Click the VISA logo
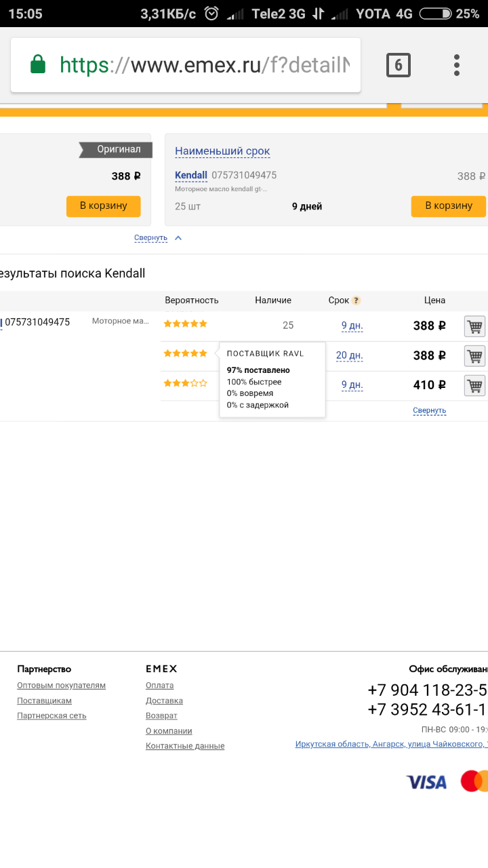This screenshot has height=868, width=488. point(426,782)
